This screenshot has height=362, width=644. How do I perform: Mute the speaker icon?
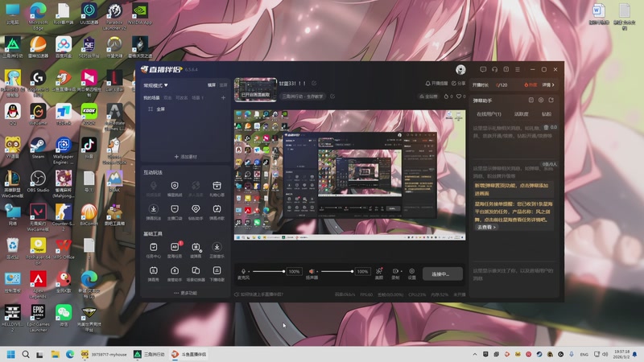click(312, 271)
